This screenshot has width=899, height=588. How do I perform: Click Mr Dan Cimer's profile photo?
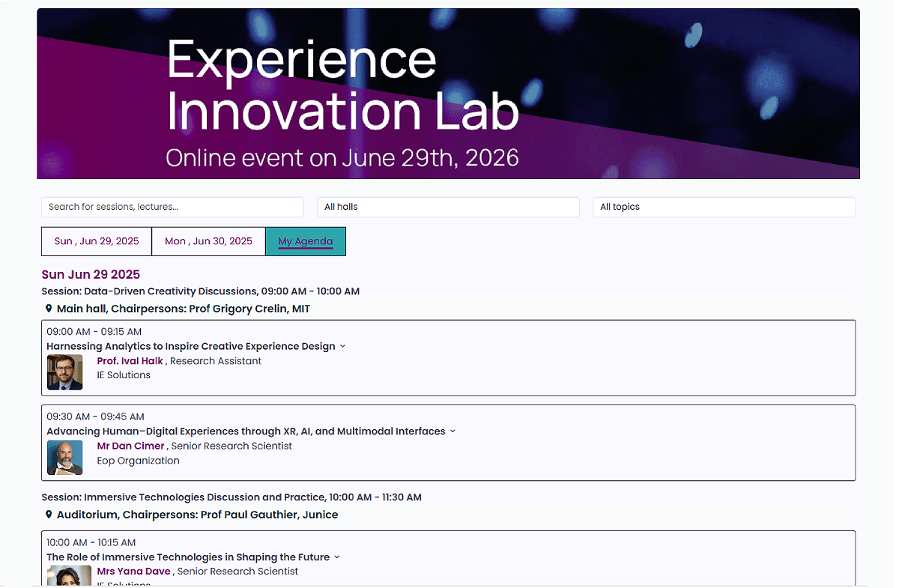[64, 458]
